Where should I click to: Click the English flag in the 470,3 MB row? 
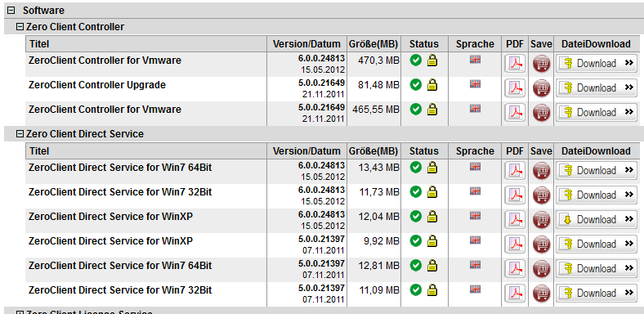tap(475, 60)
